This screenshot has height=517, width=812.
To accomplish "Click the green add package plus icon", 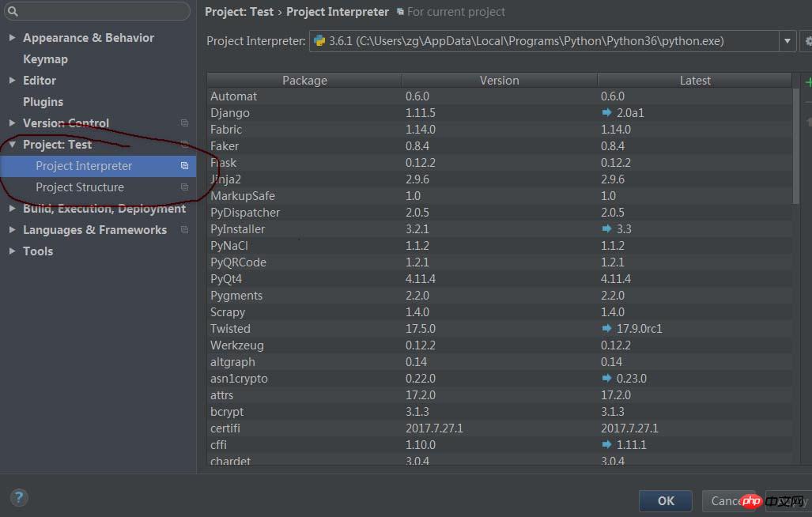I will pyautogui.click(x=808, y=81).
